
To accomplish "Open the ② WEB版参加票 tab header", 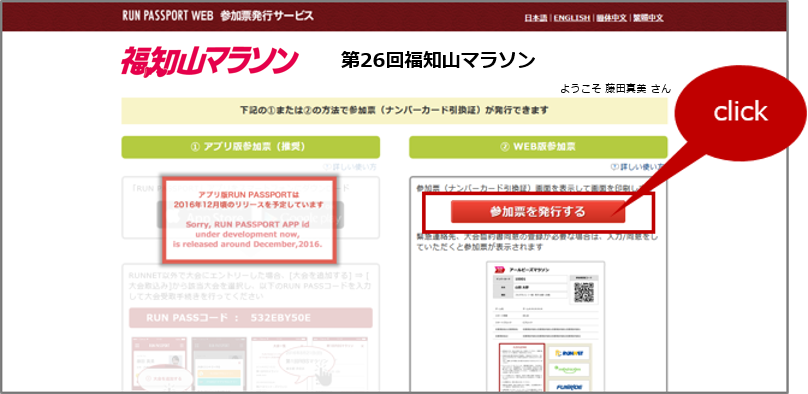I will [538, 147].
